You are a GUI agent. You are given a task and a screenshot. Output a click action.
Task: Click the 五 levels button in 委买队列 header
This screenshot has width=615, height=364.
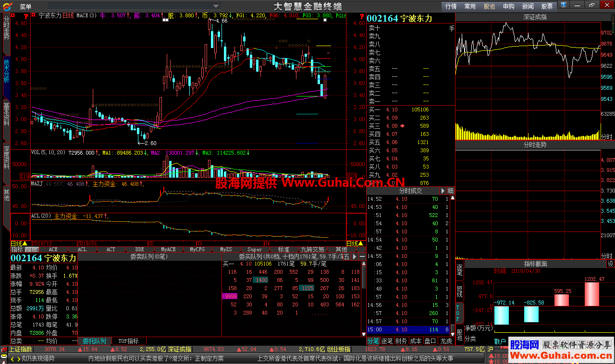point(347,257)
